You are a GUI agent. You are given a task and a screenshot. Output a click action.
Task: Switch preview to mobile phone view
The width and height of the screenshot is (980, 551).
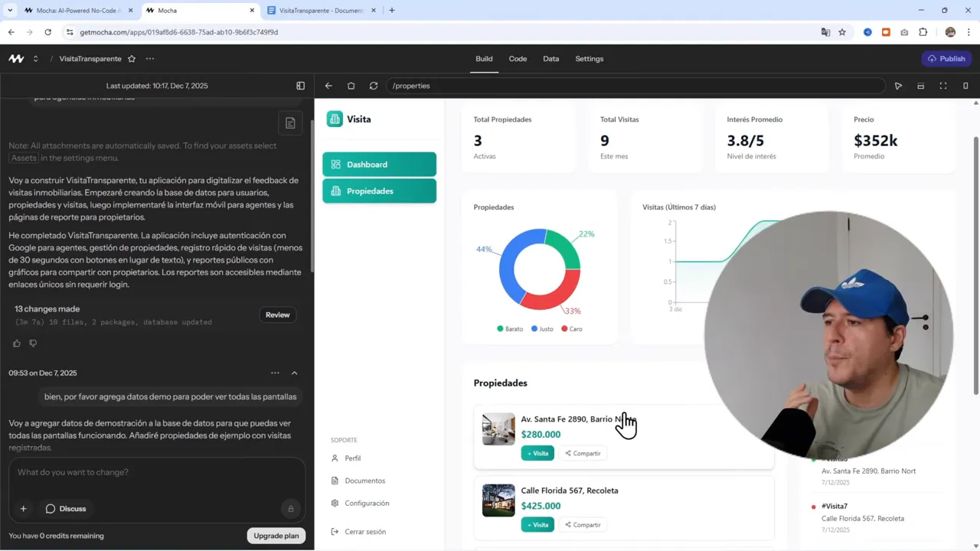coord(965,86)
